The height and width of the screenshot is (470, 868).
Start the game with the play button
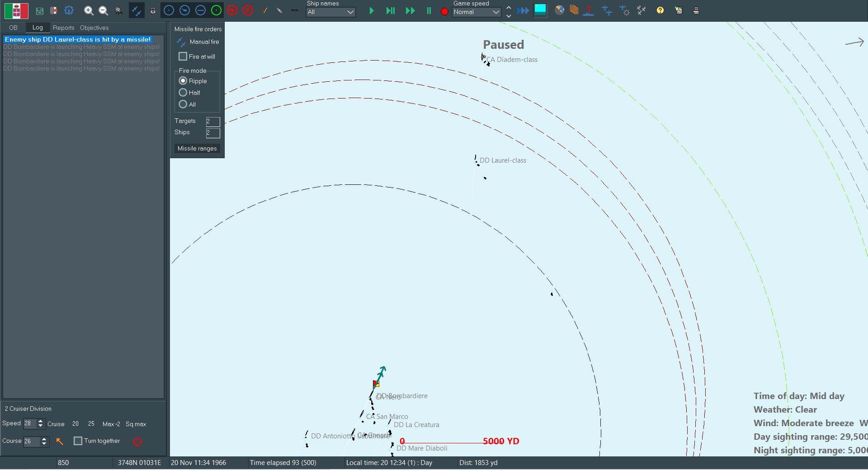(372, 11)
